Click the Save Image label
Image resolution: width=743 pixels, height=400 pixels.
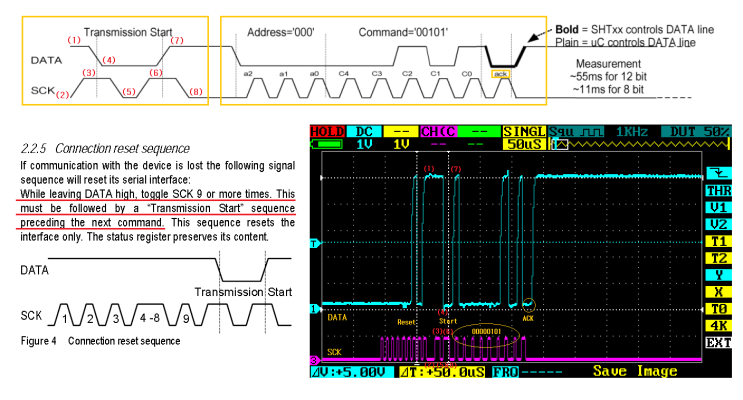tap(635, 371)
